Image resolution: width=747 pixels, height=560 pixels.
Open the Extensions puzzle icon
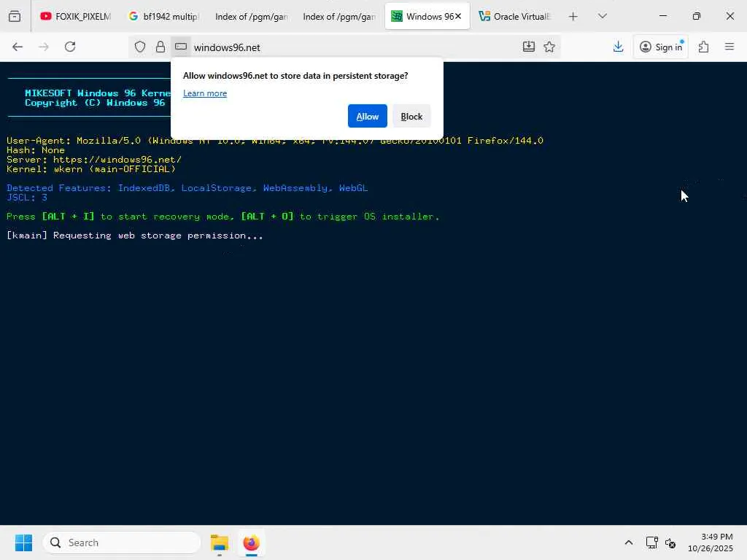pyautogui.click(x=704, y=47)
